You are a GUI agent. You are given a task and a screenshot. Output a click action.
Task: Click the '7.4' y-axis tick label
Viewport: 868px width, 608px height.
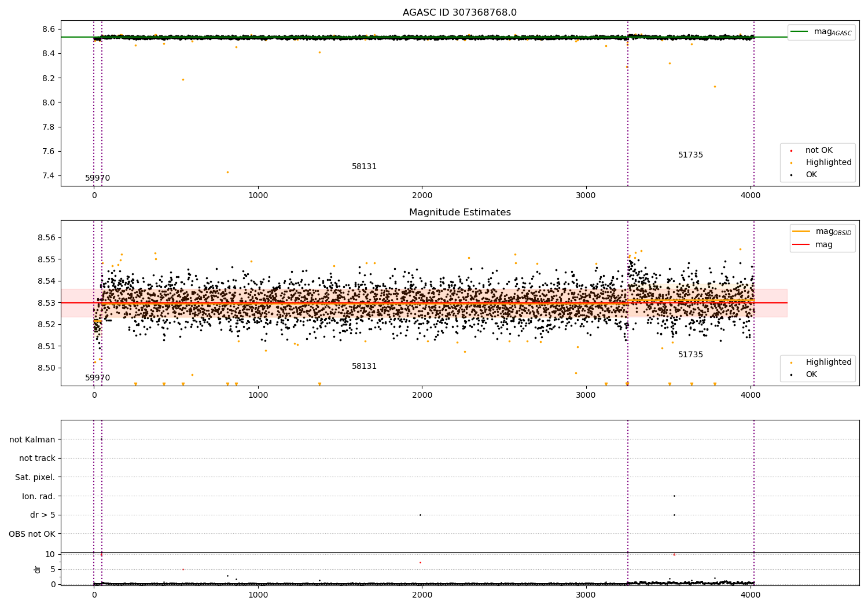(x=49, y=176)
